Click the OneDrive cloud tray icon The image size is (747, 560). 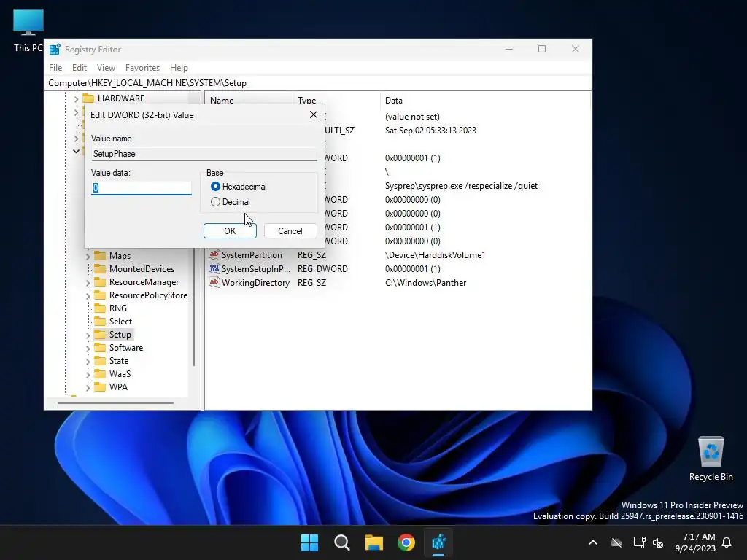point(616,542)
